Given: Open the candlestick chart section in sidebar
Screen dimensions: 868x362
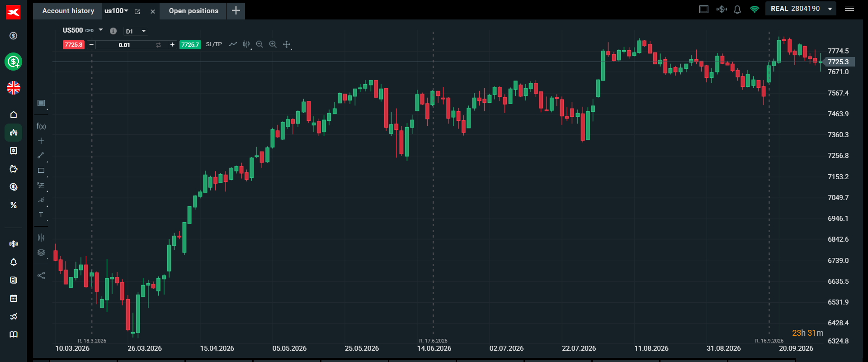Looking at the screenshot, I should 14,133.
